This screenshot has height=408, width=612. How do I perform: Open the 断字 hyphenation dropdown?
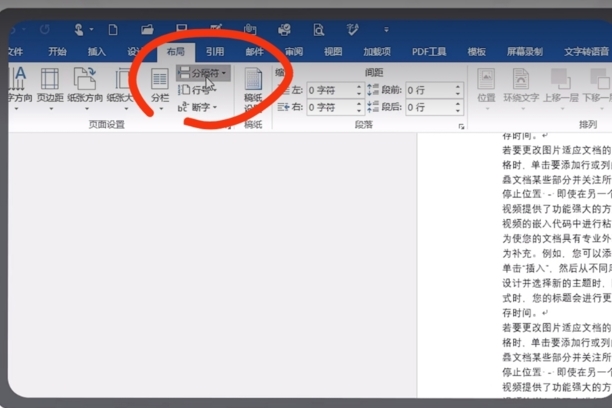click(x=197, y=107)
